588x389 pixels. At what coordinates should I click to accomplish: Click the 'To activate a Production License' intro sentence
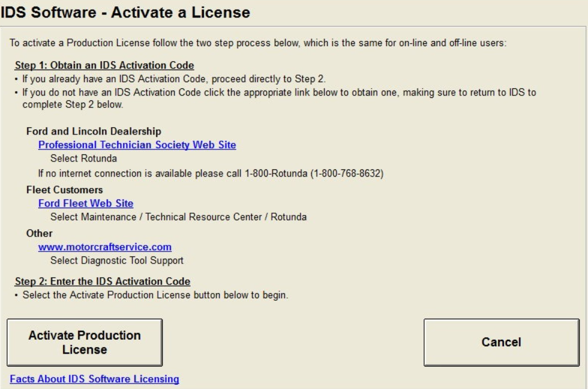pyautogui.click(x=258, y=43)
